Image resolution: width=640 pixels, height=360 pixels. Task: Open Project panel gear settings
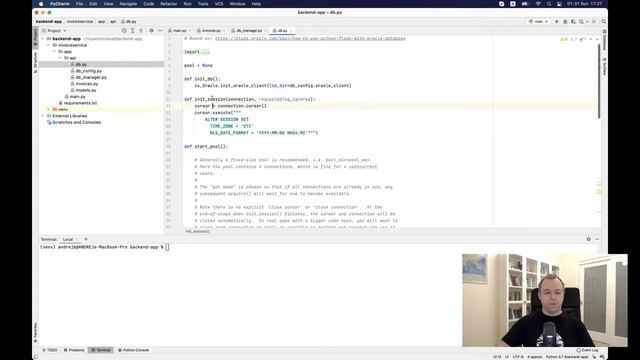151,31
